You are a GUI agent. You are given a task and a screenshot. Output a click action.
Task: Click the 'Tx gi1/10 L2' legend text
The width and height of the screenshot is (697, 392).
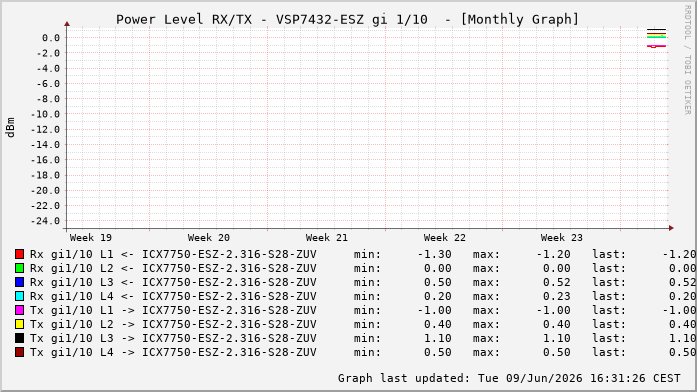pyautogui.click(x=72, y=324)
